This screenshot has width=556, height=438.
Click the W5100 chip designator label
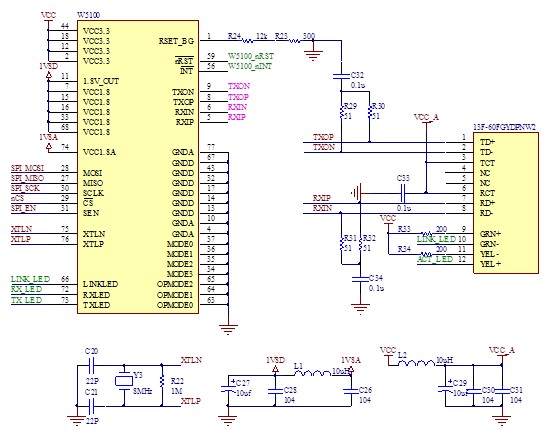click(x=89, y=15)
